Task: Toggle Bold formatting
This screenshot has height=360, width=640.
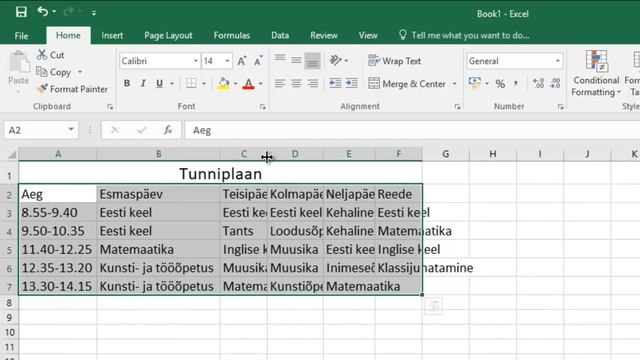Action: (x=127, y=83)
